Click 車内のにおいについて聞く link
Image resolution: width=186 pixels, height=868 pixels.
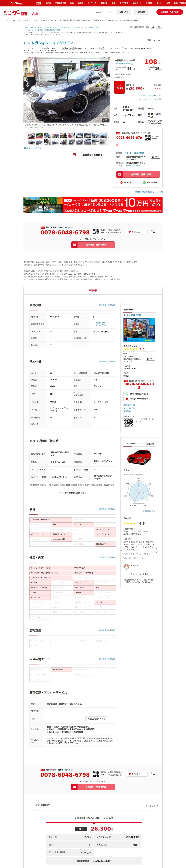click(101, 324)
